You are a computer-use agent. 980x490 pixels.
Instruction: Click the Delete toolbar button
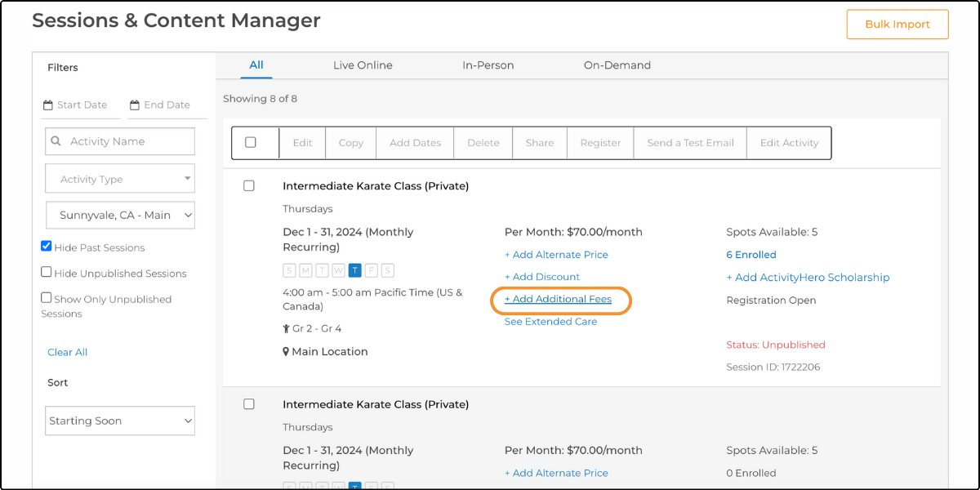click(x=483, y=143)
